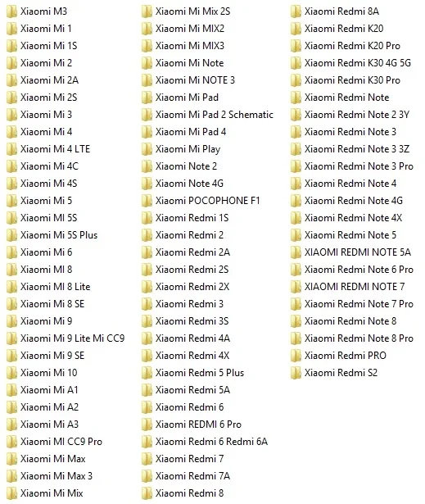425x504 pixels.
Task: Click the folder icon for Xiaomi M3
Action: tap(11, 11)
